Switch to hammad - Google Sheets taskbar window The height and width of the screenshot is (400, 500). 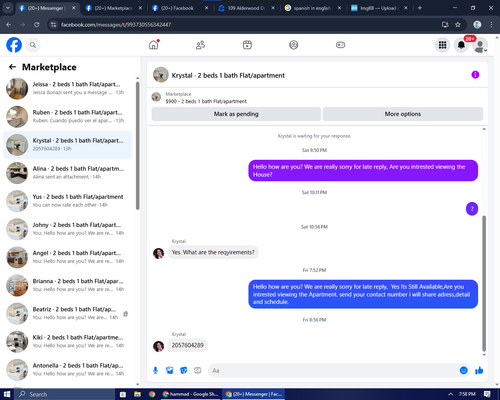[190, 394]
